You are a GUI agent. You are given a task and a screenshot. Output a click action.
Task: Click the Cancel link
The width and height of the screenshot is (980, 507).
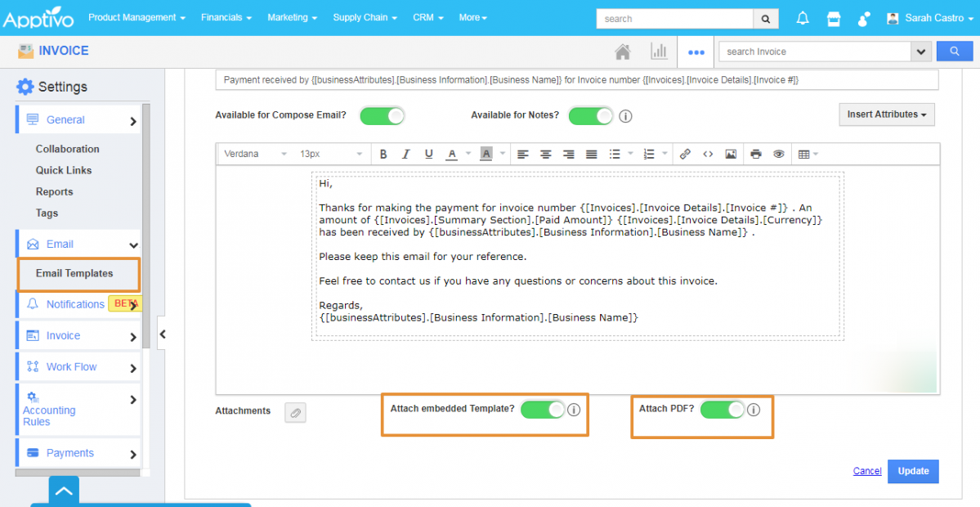tap(867, 471)
